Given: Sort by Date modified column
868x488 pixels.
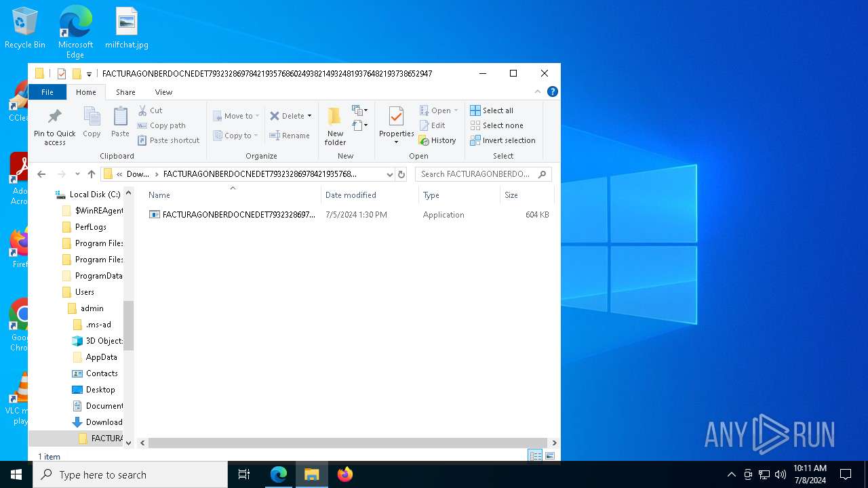Looking at the screenshot, I should [x=370, y=195].
